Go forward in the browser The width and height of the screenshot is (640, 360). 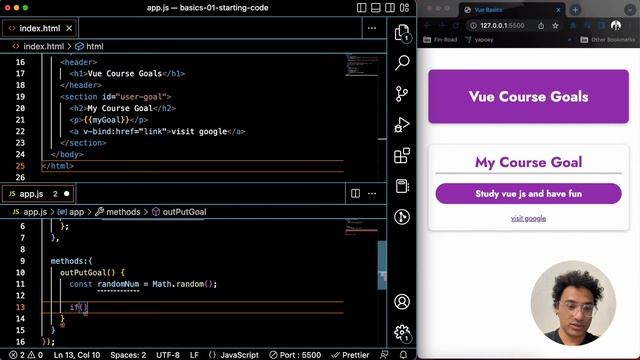coord(441,25)
